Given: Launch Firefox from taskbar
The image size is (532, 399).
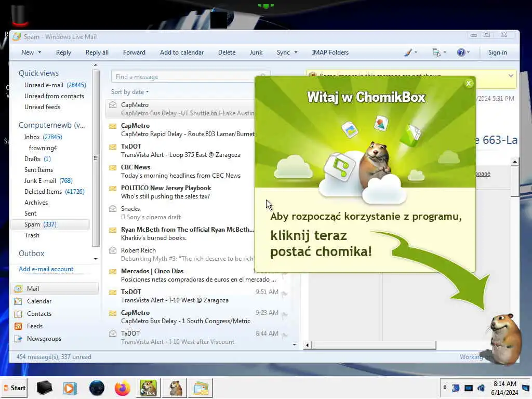Looking at the screenshot, I should tap(122, 388).
